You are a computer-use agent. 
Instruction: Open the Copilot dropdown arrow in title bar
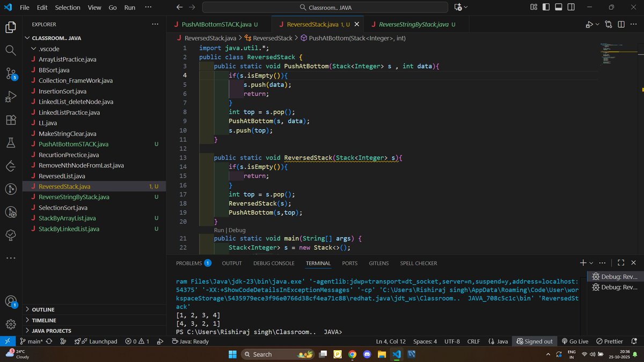tap(465, 7)
